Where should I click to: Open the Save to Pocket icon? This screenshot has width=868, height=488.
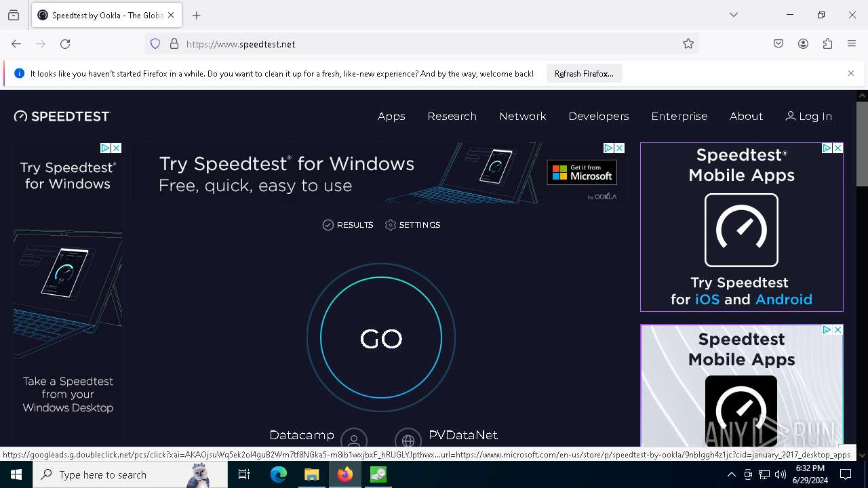pyautogui.click(x=778, y=44)
